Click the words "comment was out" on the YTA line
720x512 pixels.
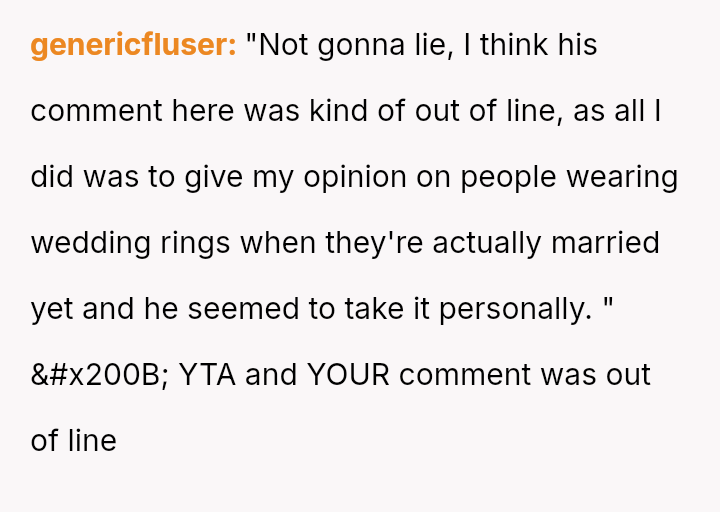(525, 375)
